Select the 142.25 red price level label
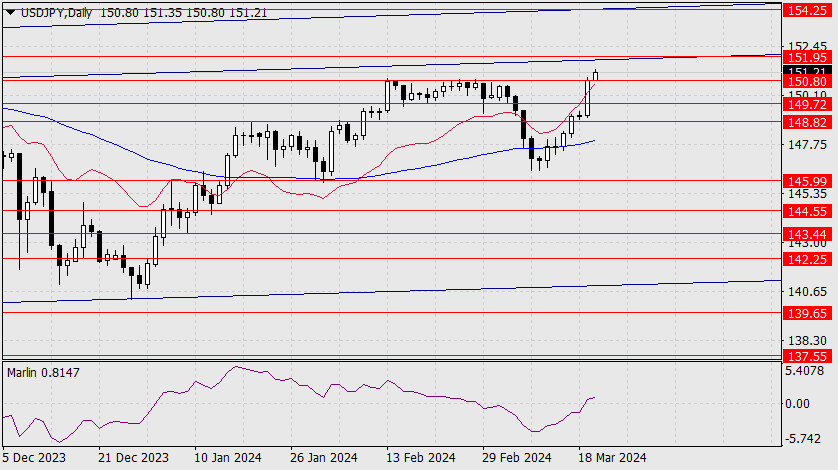 [807, 259]
